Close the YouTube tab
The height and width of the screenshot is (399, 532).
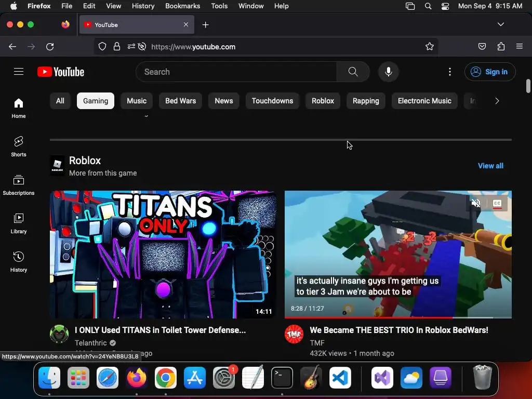click(186, 24)
